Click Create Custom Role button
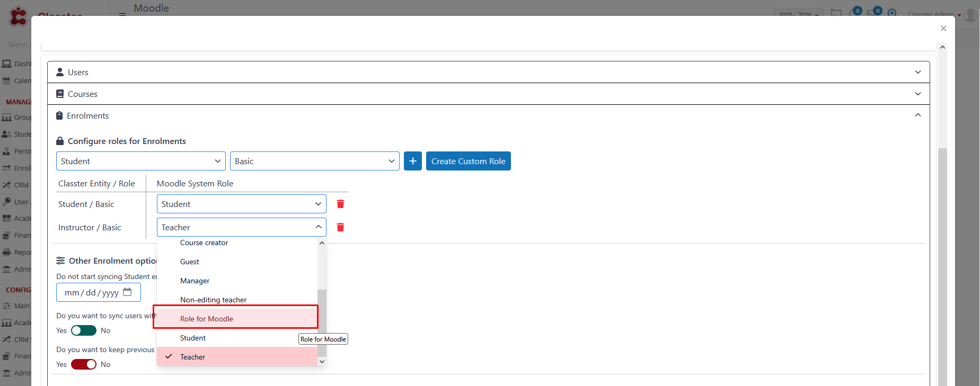This screenshot has width=980, height=386. pyautogui.click(x=468, y=161)
